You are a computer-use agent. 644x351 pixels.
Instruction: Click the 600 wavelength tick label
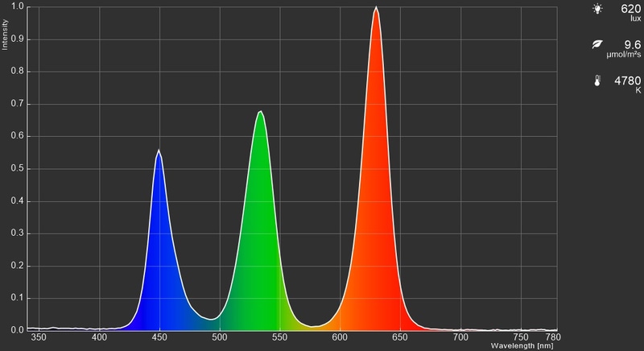340,337
